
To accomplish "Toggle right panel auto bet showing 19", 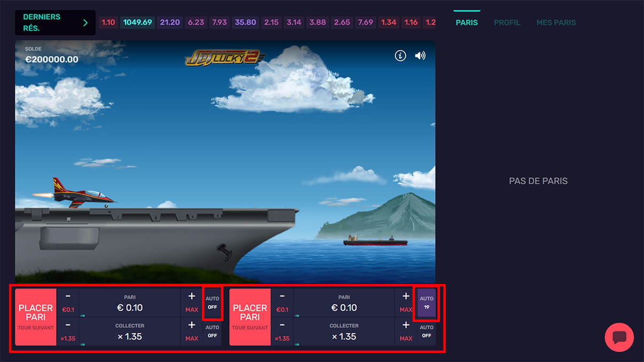I will (426, 303).
